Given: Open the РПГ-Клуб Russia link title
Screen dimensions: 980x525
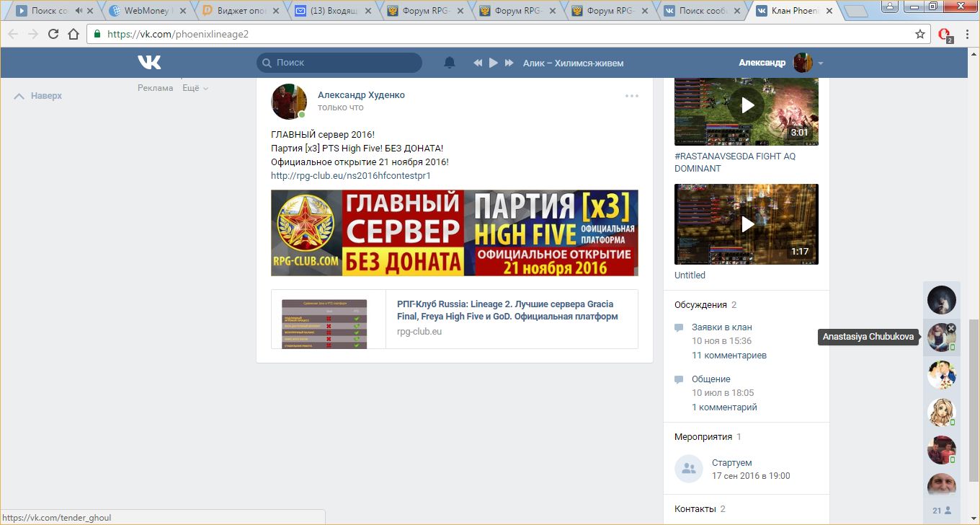Looking at the screenshot, I should pyautogui.click(x=507, y=310).
